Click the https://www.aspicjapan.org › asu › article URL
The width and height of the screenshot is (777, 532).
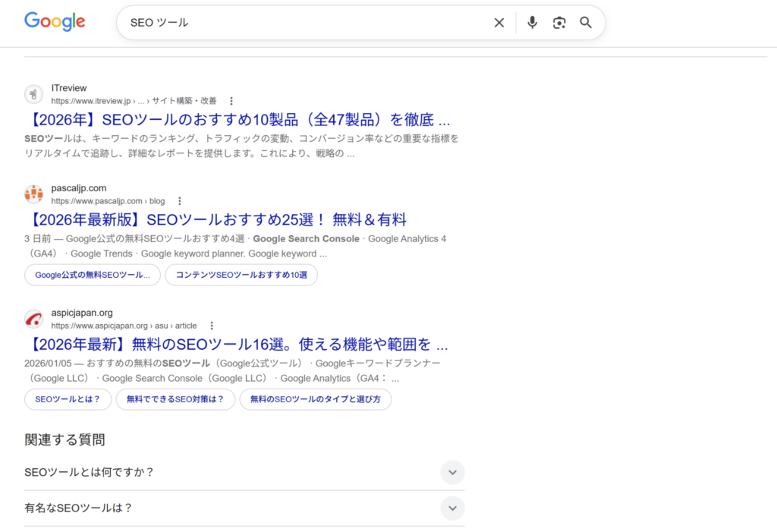(124, 326)
